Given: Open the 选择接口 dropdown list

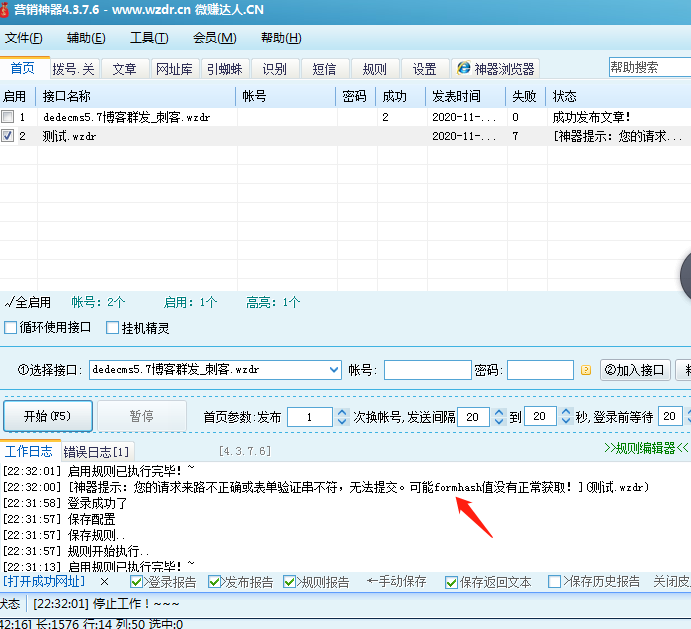Looking at the screenshot, I should pyautogui.click(x=334, y=370).
